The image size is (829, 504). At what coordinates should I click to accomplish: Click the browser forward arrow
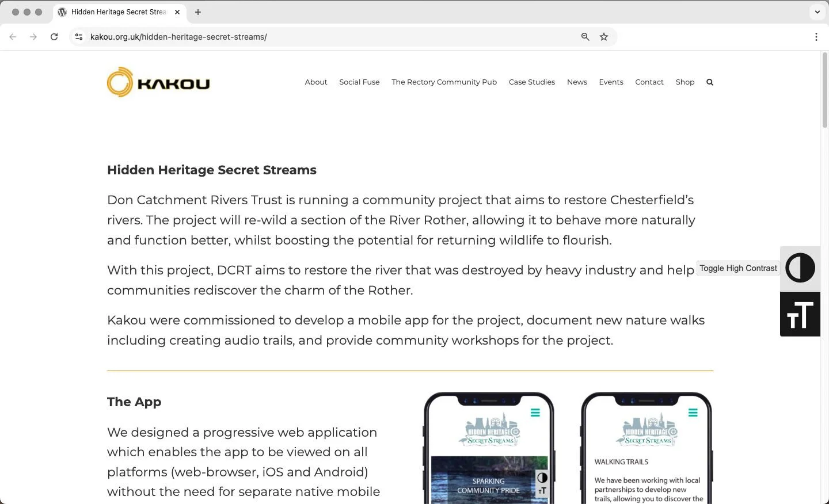tap(33, 37)
